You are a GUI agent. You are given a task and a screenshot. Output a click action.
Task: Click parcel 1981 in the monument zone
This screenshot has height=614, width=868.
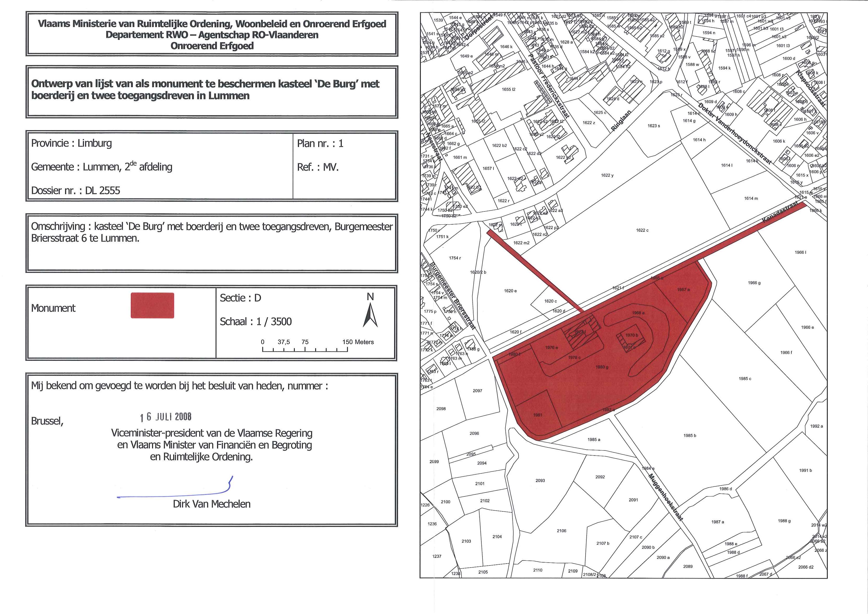(x=538, y=415)
